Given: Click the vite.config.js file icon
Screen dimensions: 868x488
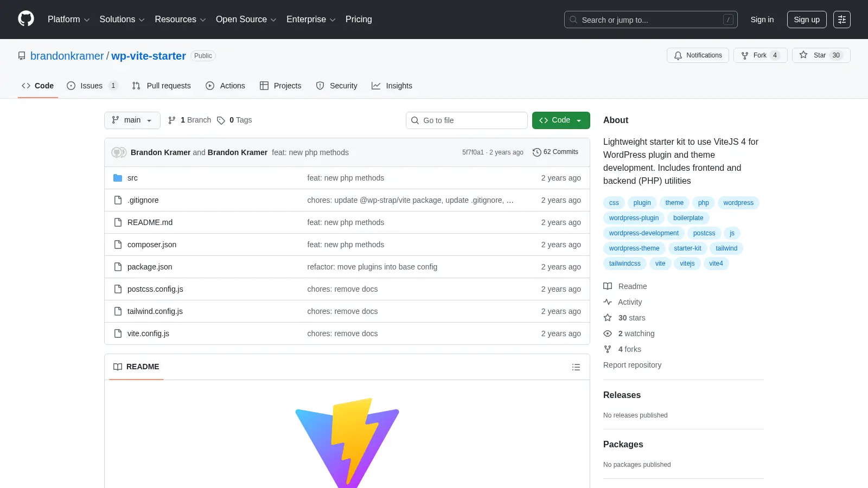Looking at the screenshot, I should click(118, 333).
